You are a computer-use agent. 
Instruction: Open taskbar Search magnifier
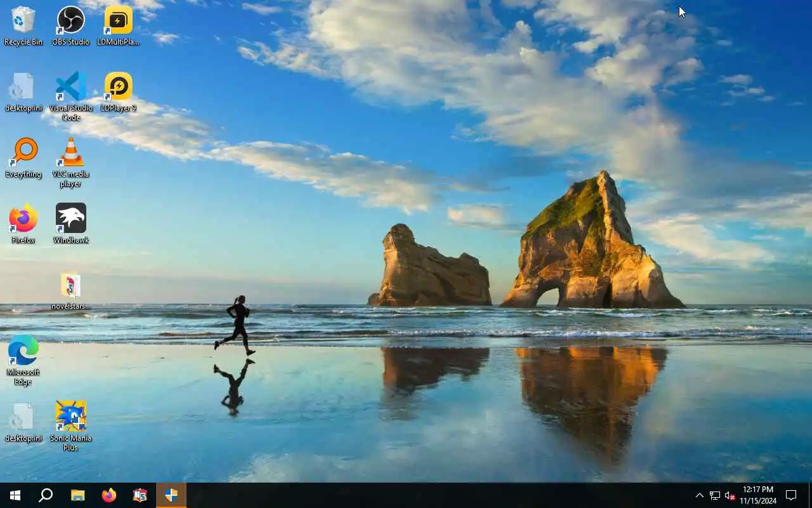(x=46, y=495)
